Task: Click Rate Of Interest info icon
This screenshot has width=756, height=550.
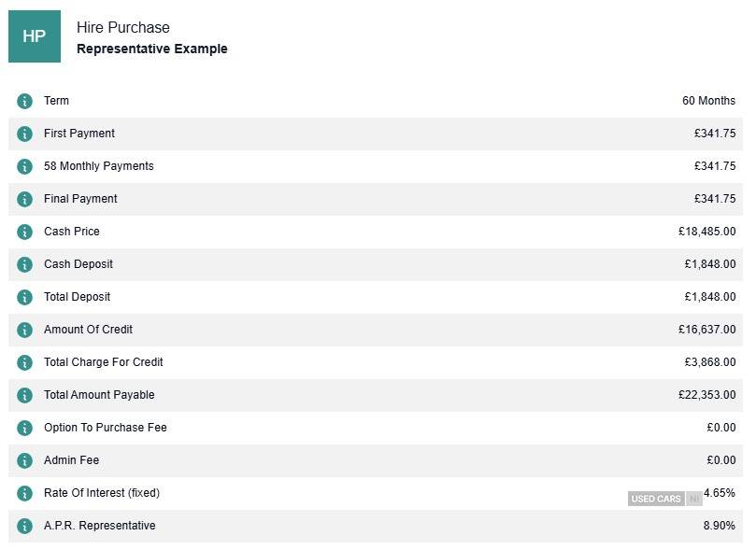Action: tap(25, 493)
